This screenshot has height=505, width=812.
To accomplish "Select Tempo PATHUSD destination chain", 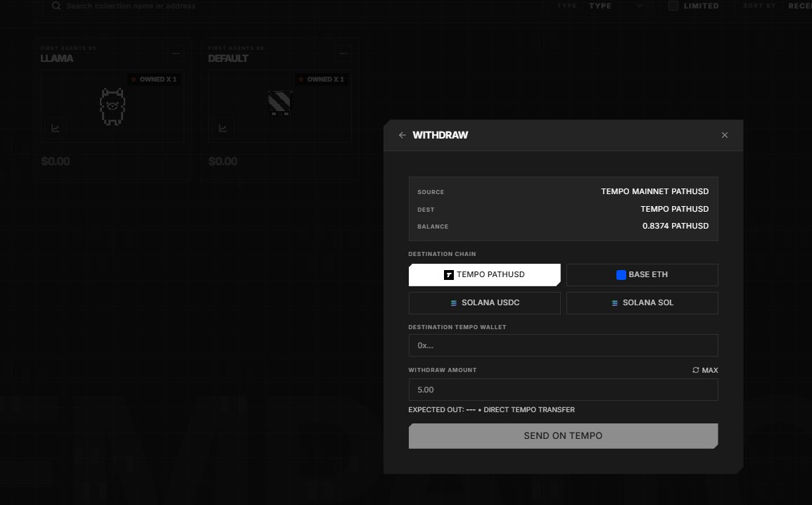I will pos(484,275).
